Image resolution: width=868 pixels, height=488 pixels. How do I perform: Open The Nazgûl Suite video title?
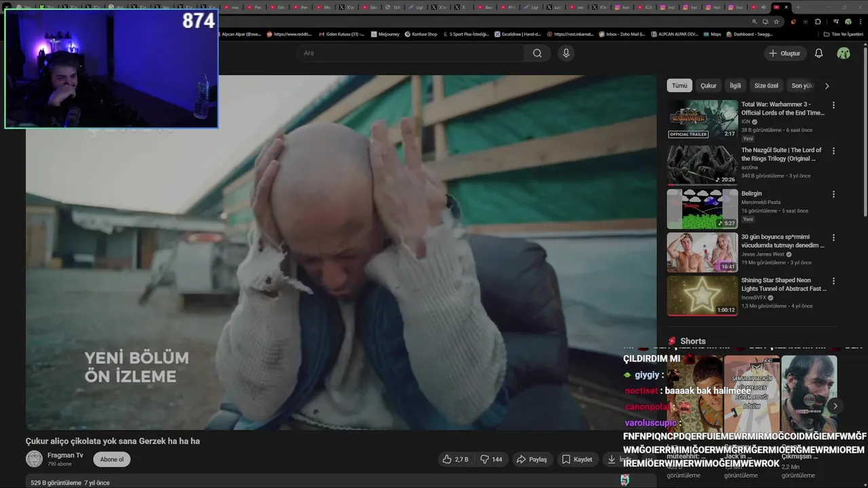coord(781,154)
